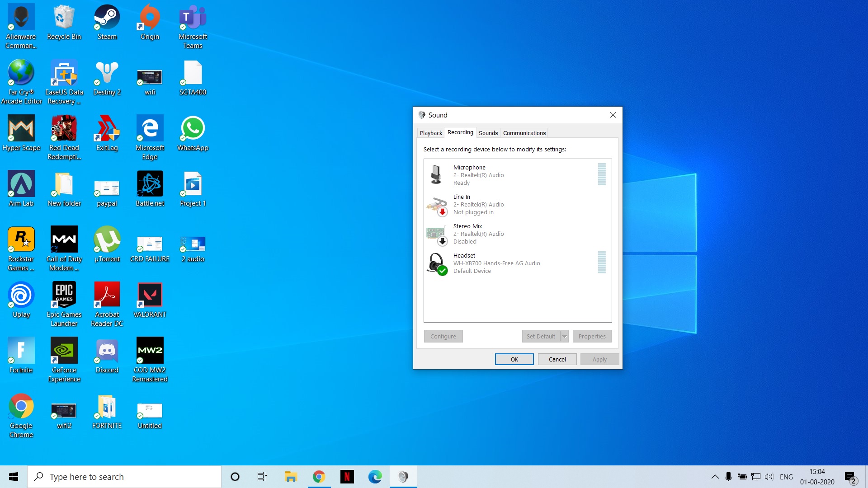Open WhatsApp desktop icon
Screen dimensions: 868x488
click(193, 134)
